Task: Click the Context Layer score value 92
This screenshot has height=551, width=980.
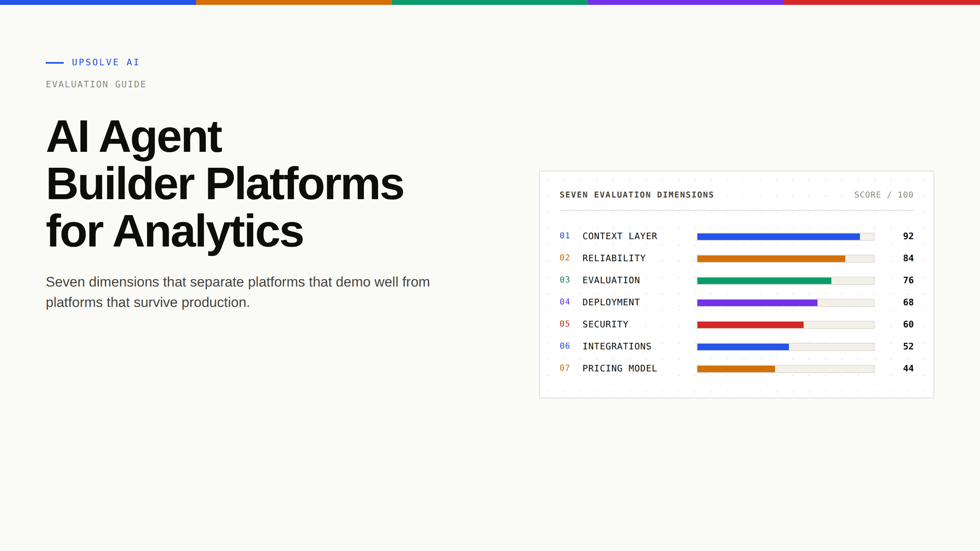Action: click(x=908, y=236)
